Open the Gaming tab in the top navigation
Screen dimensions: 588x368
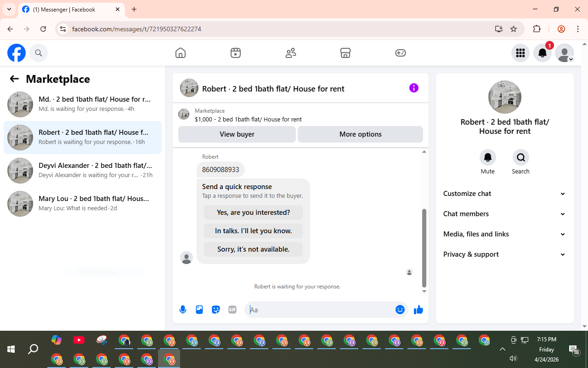(401, 53)
